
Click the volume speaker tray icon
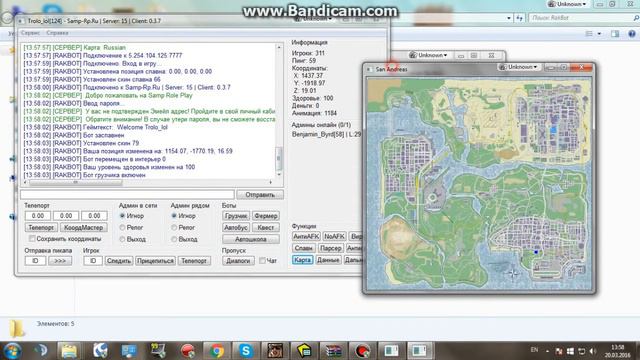tap(593, 351)
